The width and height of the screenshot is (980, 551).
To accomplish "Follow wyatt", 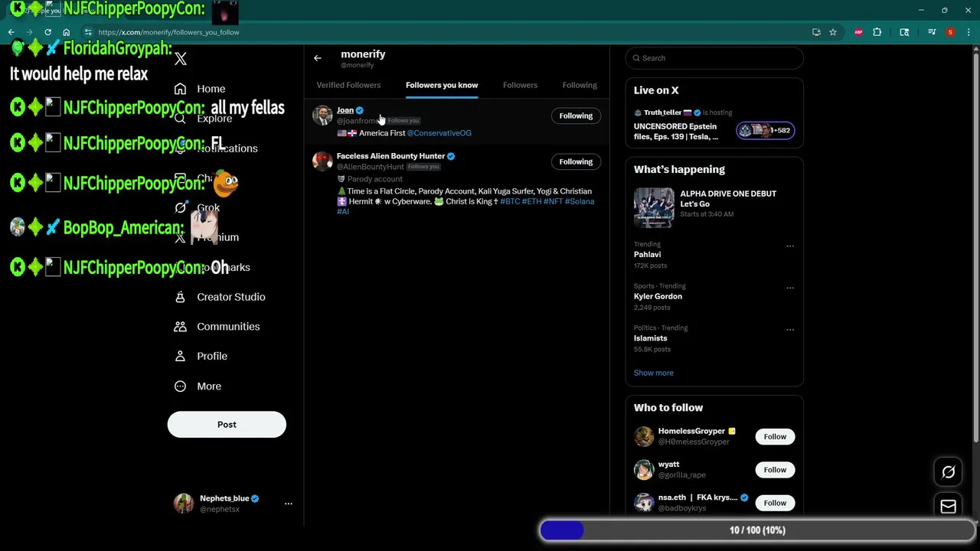I will pos(775,470).
